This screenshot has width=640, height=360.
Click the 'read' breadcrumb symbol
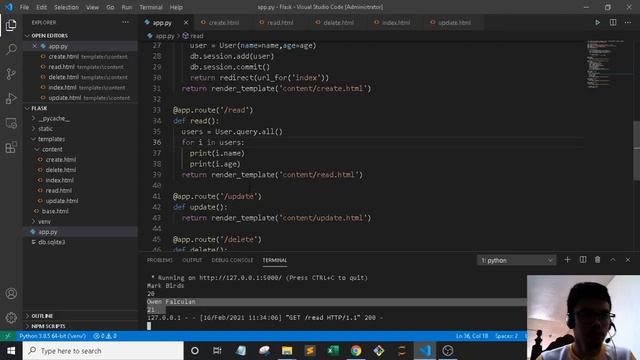[193, 36]
